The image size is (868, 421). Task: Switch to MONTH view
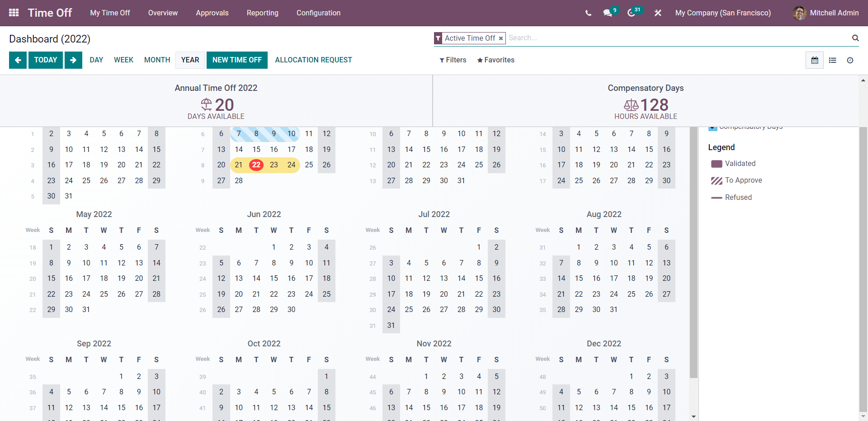[157, 60]
